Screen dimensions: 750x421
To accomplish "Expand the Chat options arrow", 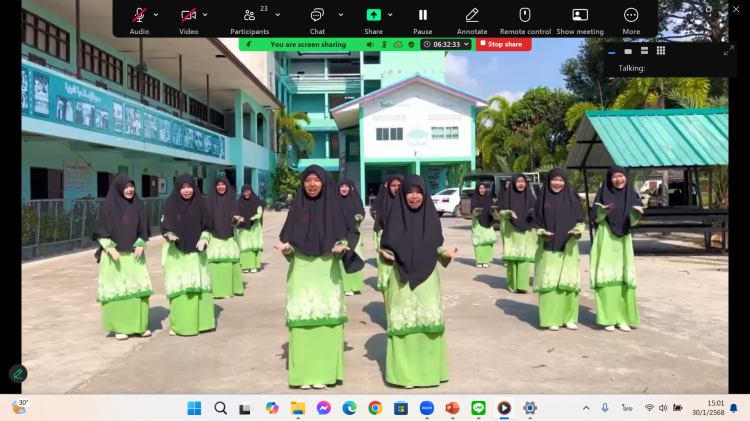I will click(341, 15).
